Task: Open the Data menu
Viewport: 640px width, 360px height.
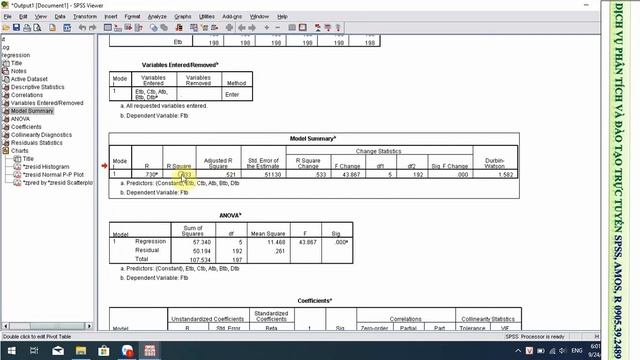Action: (60, 17)
